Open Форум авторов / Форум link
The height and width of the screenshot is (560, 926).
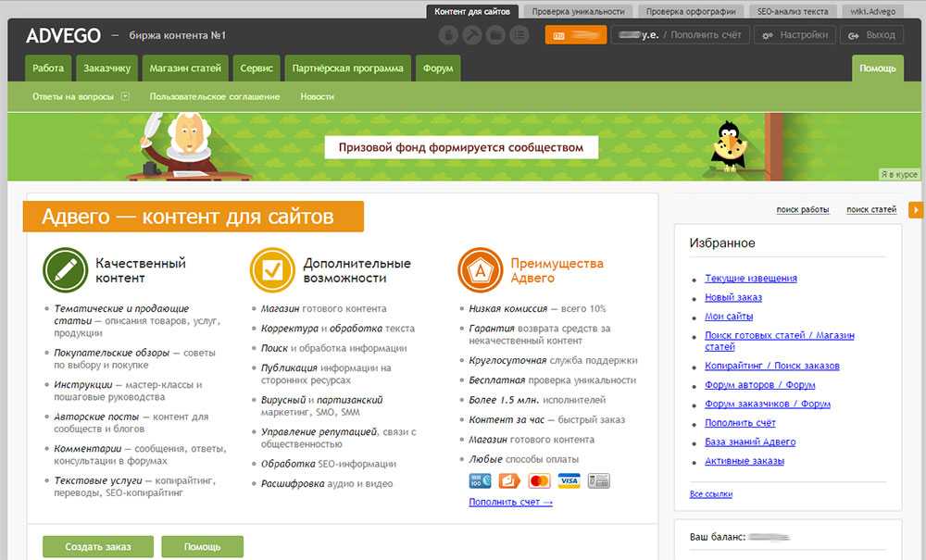[759, 385]
